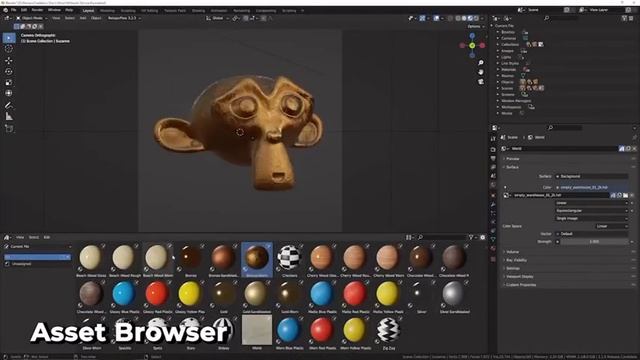Expand the Viewport Display panel
Image resolution: width=640 pixels, height=360 pixels.
520,276
